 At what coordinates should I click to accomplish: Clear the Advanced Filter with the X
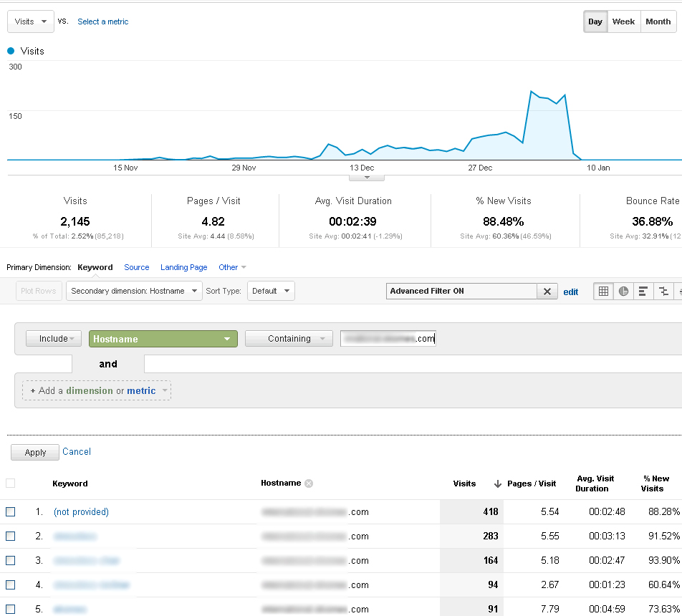point(547,292)
